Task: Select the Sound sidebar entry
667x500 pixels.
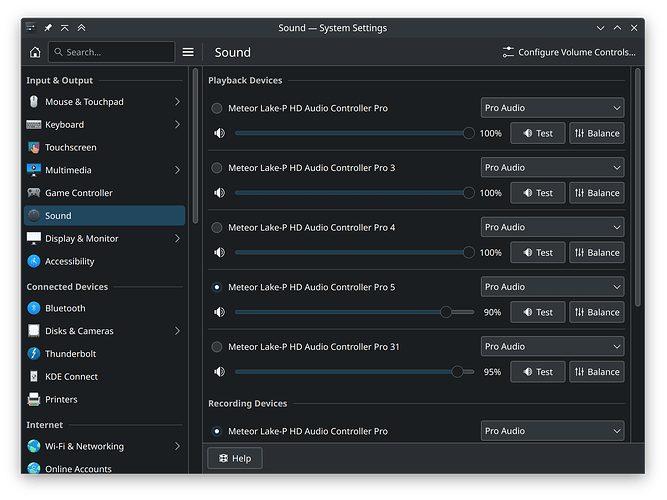Action: (x=105, y=216)
